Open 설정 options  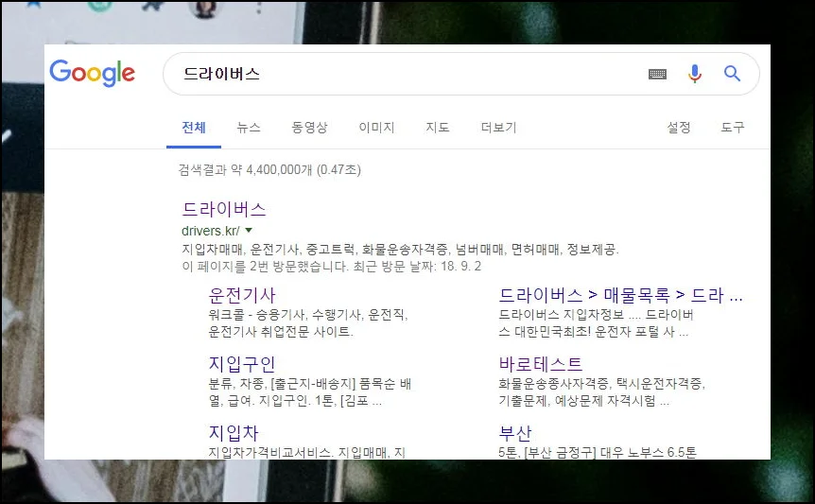679,128
